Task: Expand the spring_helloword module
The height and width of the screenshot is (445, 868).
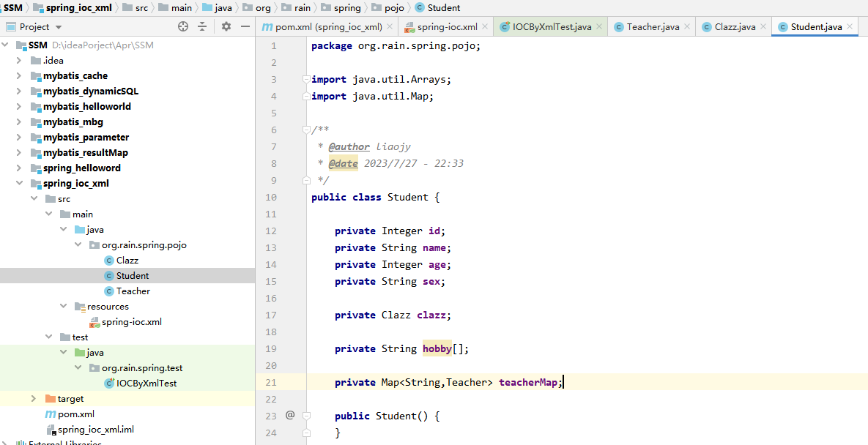Action: pos(19,168)
